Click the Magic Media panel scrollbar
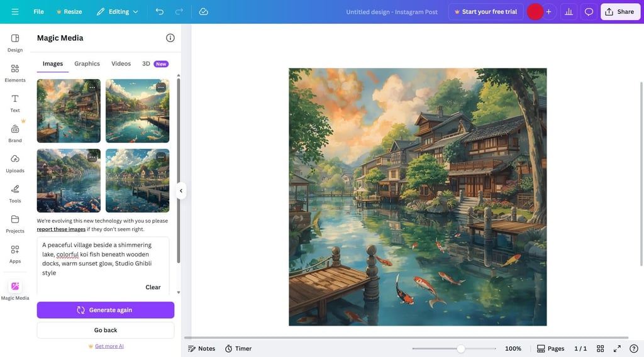This screenshot has width=644, height=357. pyautogui.click(x=178, y=170)
